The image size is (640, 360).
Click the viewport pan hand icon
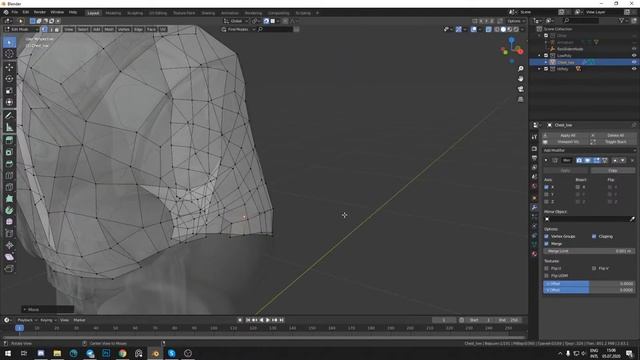(x=520, y=78)
